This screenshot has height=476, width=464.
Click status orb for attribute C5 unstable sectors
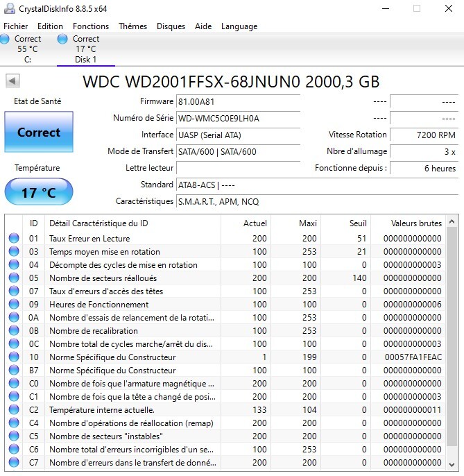[x=14, y=436]
